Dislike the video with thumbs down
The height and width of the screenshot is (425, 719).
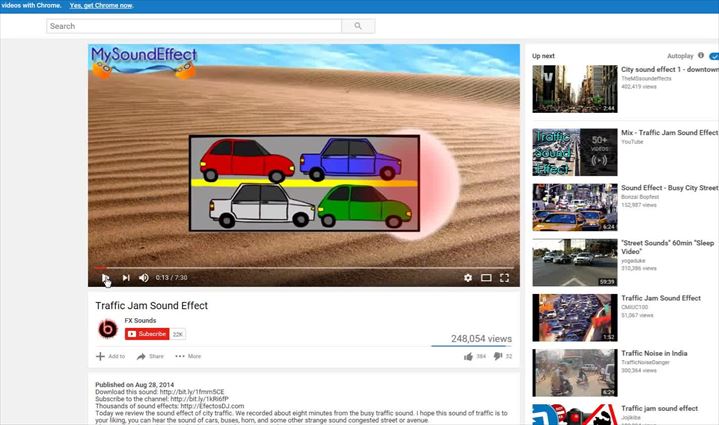(496, 356)
